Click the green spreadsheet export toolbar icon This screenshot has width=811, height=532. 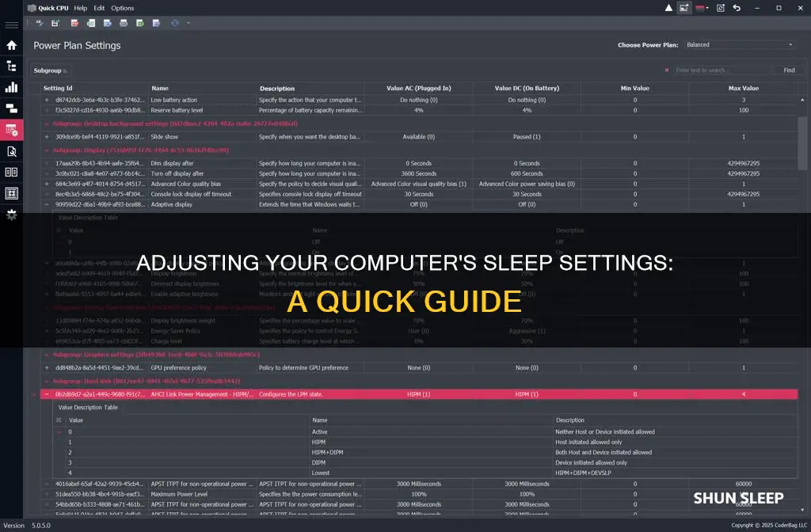pyautogui.click(x=139, y=23)
